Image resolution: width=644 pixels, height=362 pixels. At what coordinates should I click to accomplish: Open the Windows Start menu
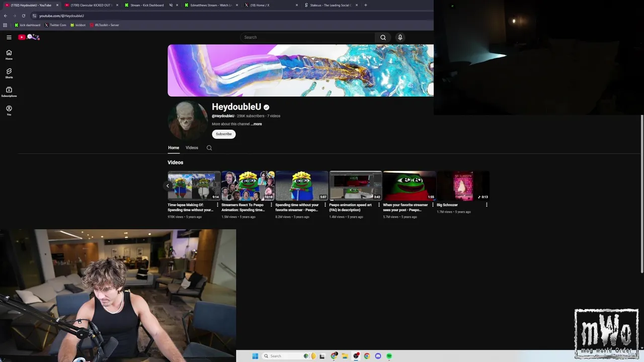(x=255, y=356)
